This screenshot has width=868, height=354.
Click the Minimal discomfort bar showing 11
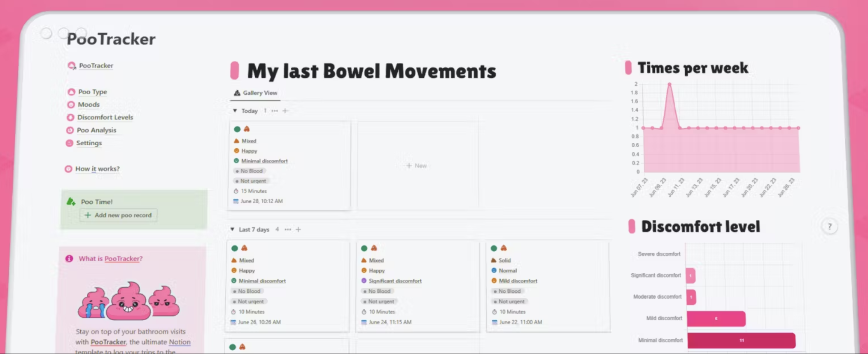pyautogui.click(x=741, y=340)
